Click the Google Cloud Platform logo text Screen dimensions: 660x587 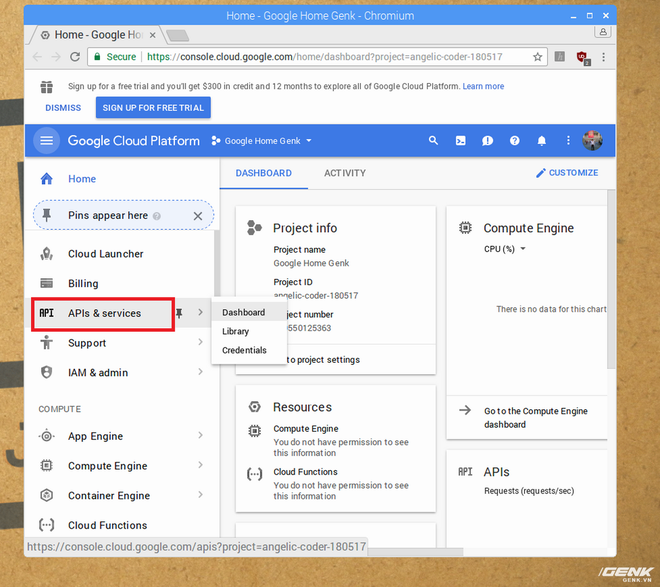click(133, 141)
